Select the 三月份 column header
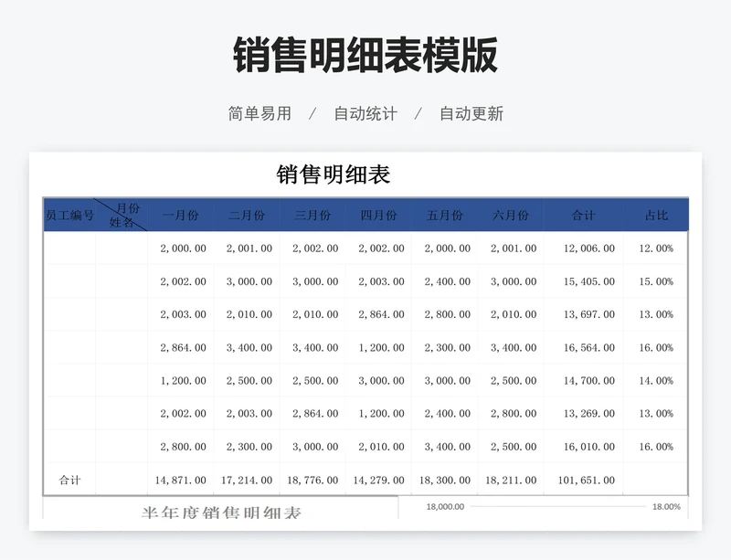The image size is (731, 560). pyautogui.click(x=313, y=215)
